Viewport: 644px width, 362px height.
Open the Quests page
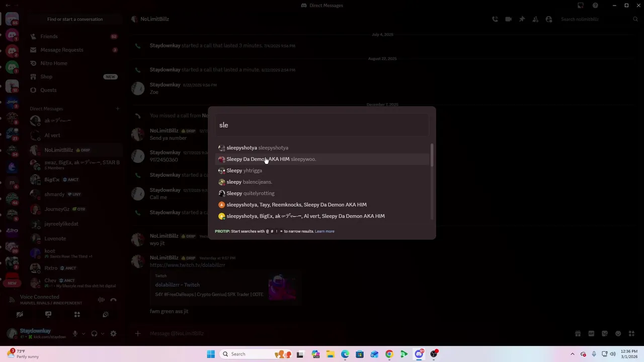[75, 90]
